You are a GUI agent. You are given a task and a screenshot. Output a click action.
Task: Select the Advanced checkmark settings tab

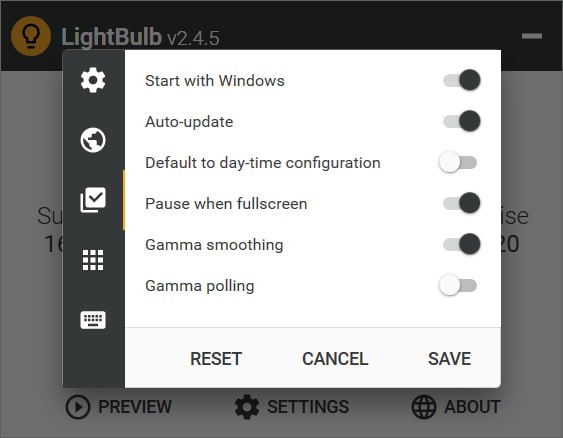point(93,200)
